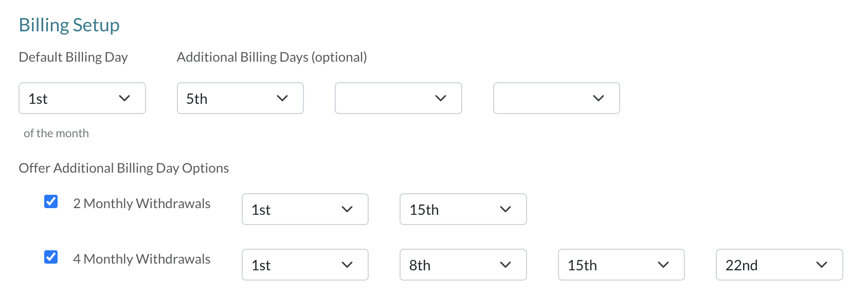The height and width of the screenshot is (296, 868).
Task: Expand the last empty Additional Billing Days dropdown
Action: (x=556, y=98)
